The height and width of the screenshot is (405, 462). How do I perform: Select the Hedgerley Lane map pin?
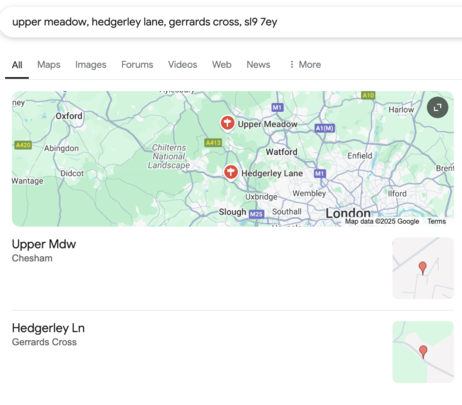tap(231, 173)
